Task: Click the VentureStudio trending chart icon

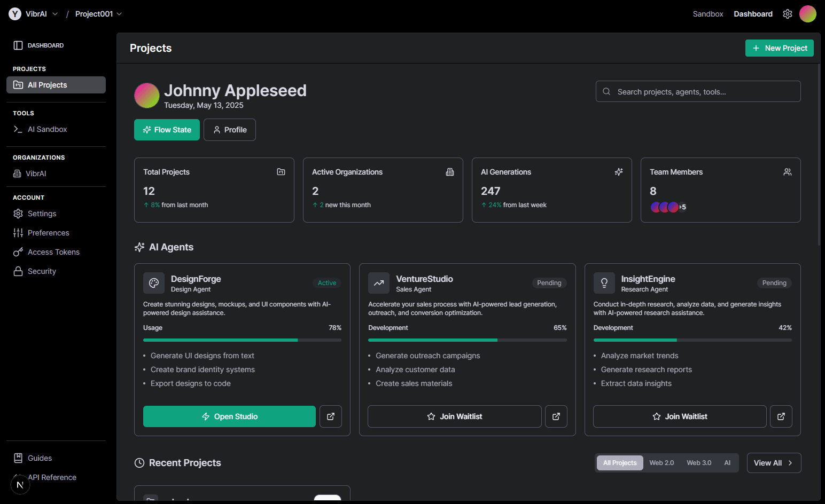Action: (379, 283)
